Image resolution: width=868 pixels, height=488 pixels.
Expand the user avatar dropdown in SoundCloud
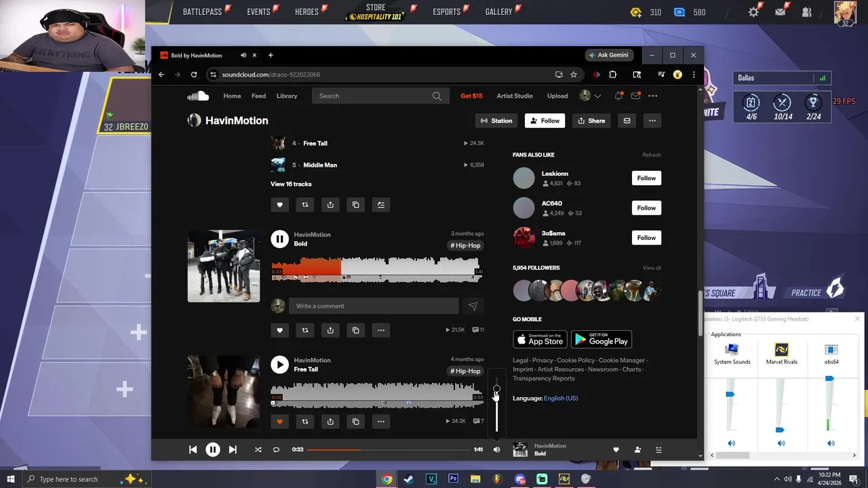[597, 96]
